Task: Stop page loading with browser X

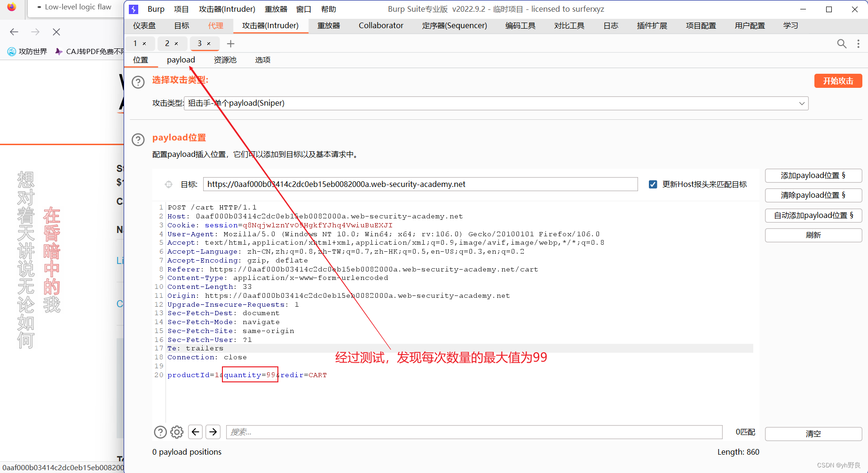Action: click(56, 32)
